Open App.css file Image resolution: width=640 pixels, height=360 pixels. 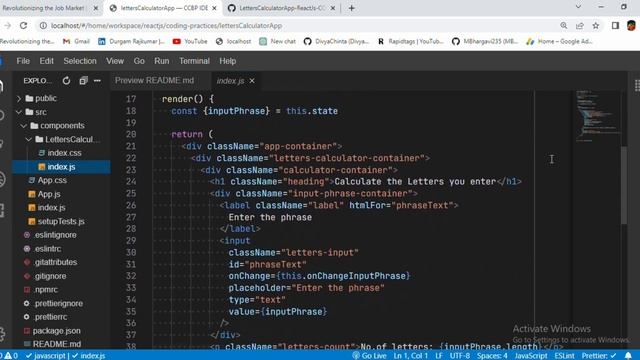[52, 180]
